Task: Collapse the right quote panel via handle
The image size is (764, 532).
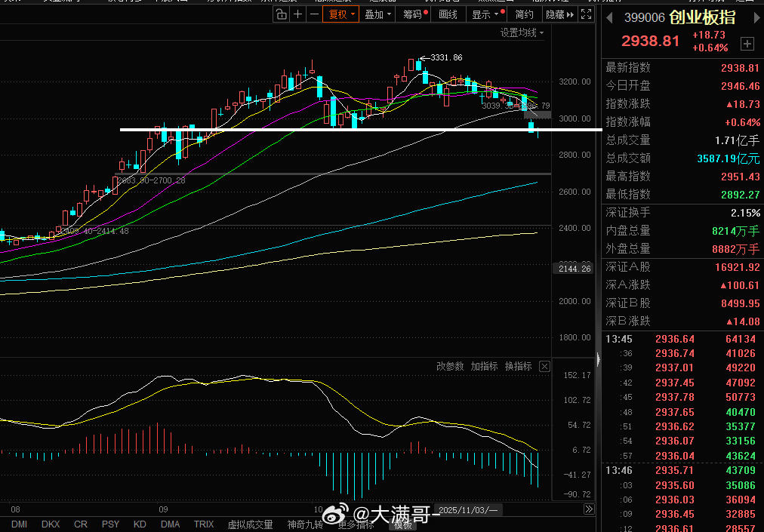Action: pyautogui.click(x=599, y=359)
